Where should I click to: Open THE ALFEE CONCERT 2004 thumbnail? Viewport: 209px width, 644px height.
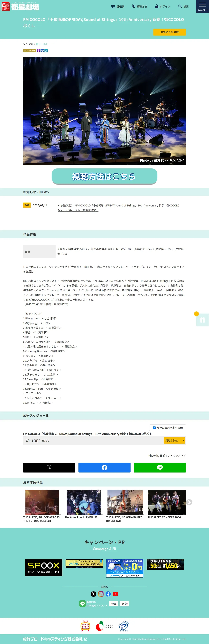pyautogui.click(x=167, y=502)
